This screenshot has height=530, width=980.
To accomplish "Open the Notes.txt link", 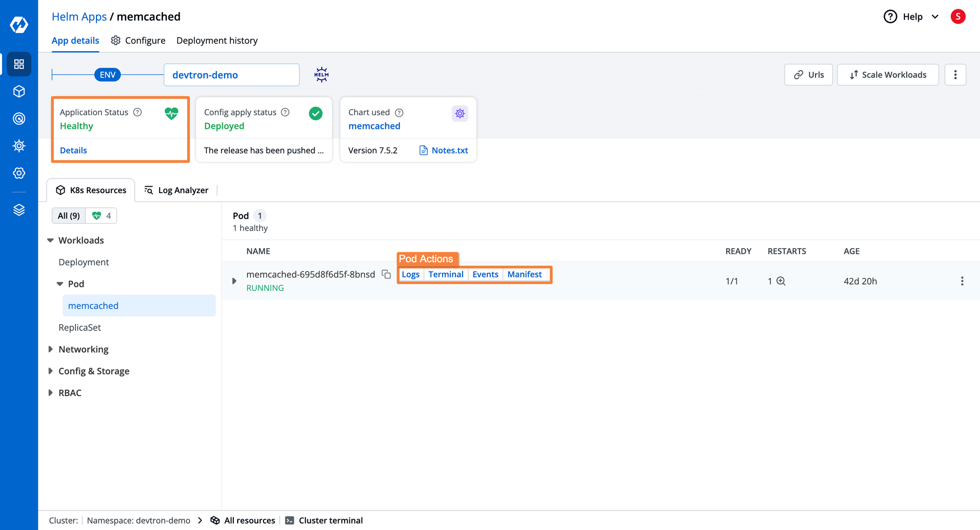I will (444, 151).
